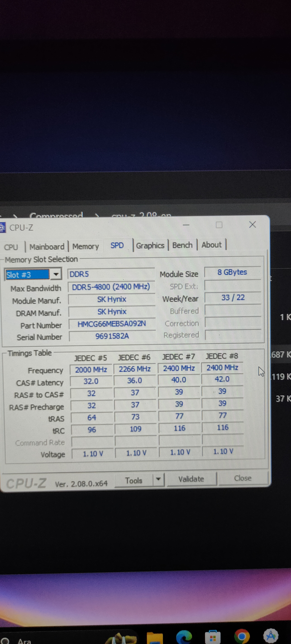Open the Memory tab
The image size is (291, 644).
tap(86, 247)
